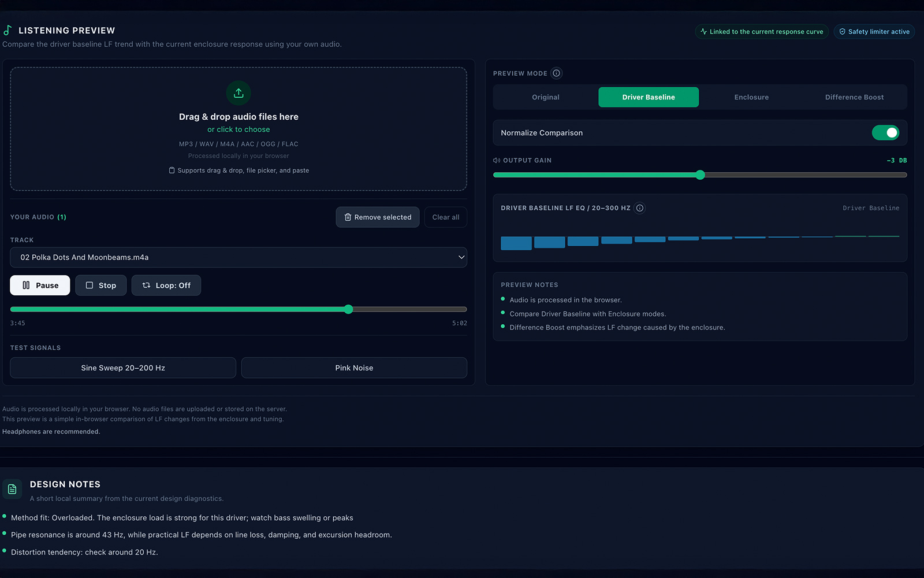Open the Track dropdown for Polka Dots file

point(239,257)
